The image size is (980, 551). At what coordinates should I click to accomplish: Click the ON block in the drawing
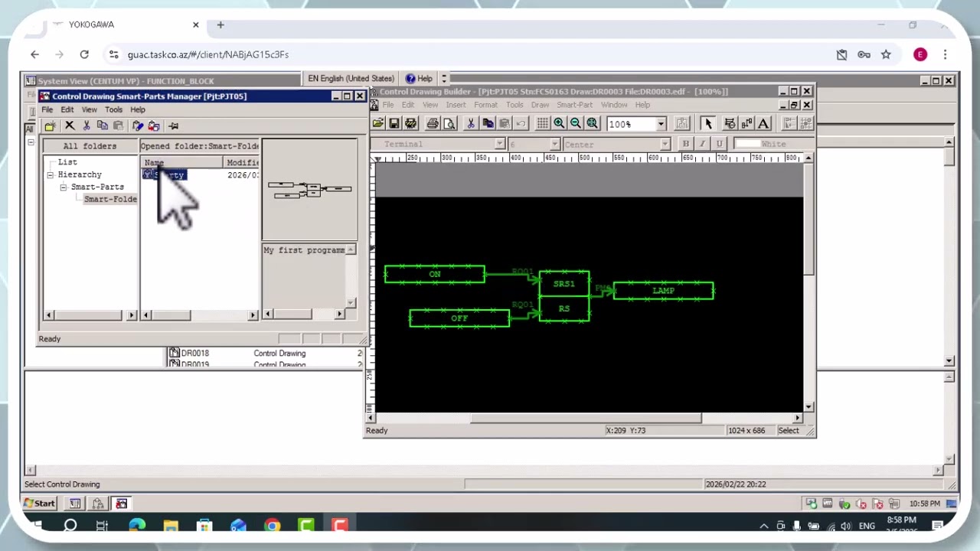pyautogui.click(x=434, y=274)
